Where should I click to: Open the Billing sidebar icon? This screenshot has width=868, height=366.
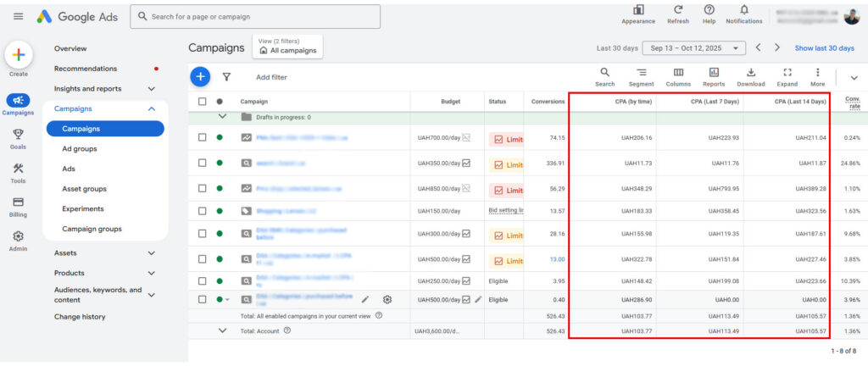[x=18, y=202]
